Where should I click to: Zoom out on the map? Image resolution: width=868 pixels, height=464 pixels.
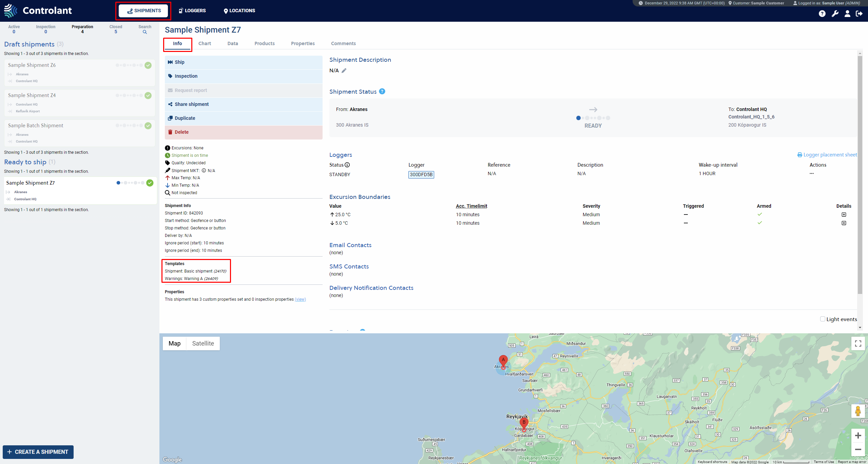point(858,449)
